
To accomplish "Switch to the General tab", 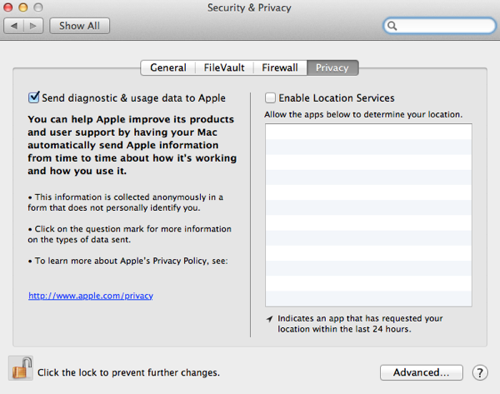I will 168,68.
